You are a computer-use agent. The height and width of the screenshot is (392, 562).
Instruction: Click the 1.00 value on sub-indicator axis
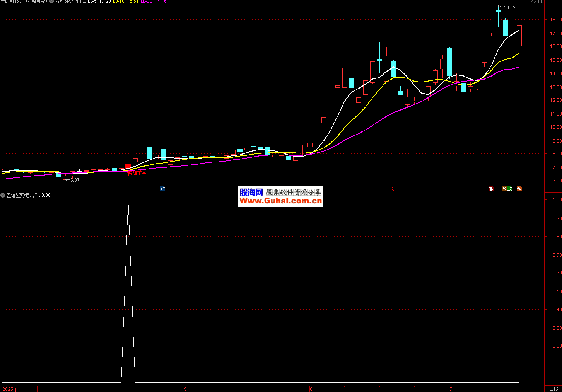(x=557, y=200)
